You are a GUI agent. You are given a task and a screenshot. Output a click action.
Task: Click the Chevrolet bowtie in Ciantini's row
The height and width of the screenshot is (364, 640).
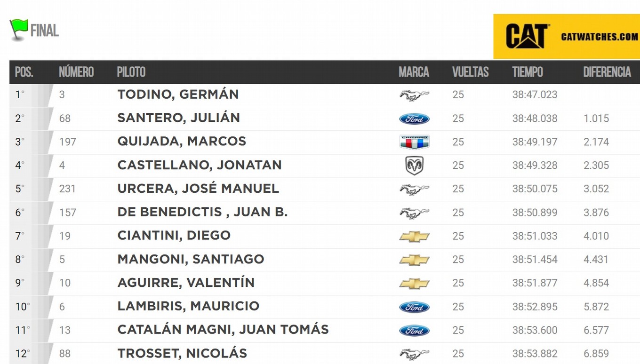click(414, 237)
